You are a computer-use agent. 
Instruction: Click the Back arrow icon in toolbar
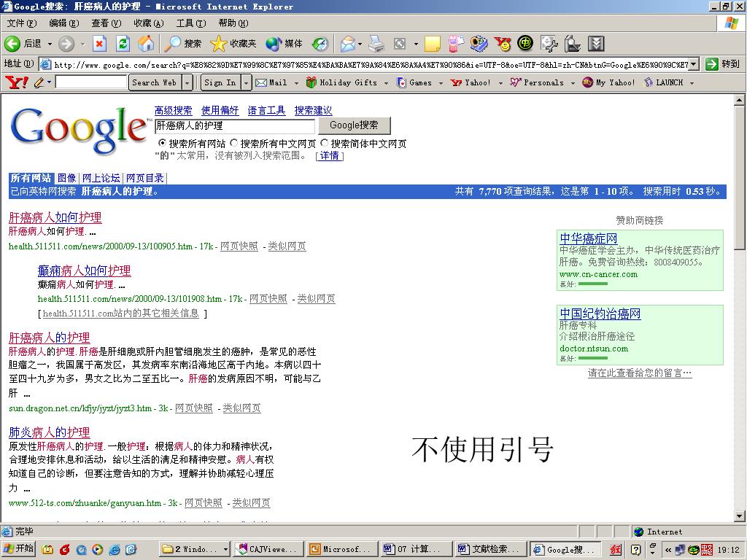coord(12,44)
